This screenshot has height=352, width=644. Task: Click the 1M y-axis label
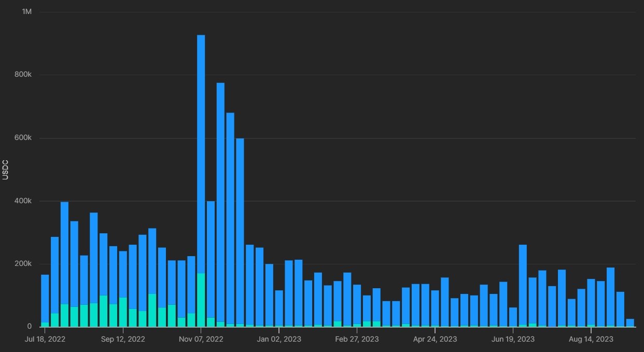pyautogui.click(x=26, y=11)
